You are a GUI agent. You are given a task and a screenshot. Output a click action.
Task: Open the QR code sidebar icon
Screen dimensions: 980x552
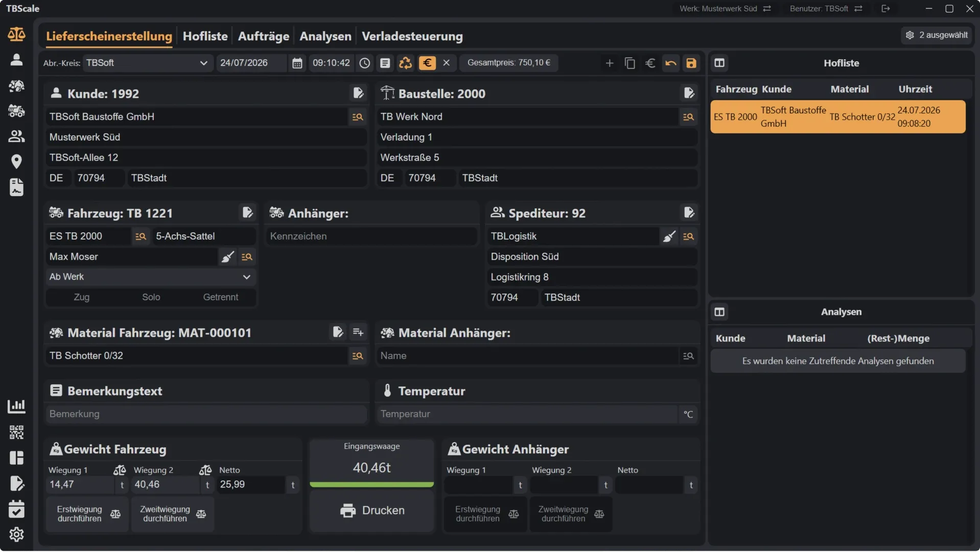[x=16, y=432]
